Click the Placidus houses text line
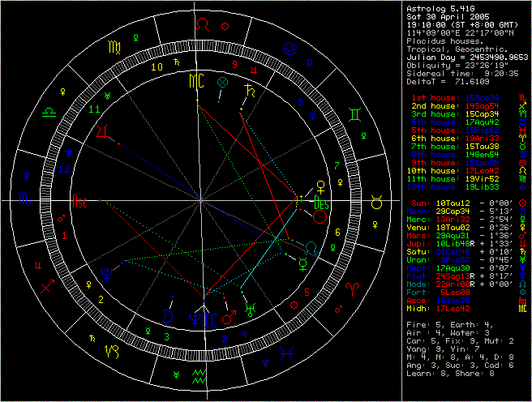Screen dimensions: 532x402 tap(442, 40)
